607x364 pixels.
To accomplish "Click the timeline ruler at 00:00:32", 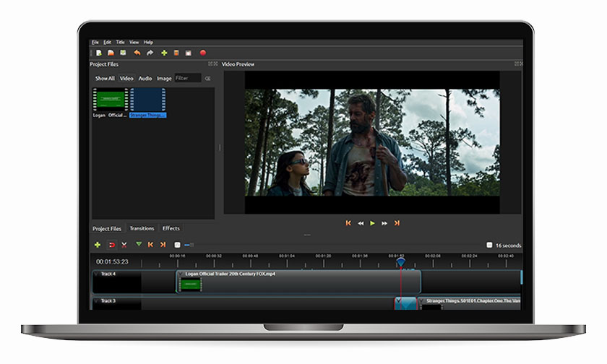I will pos(214,256).
